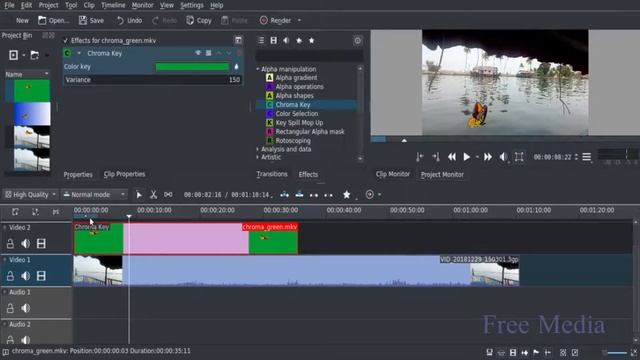The image size is (640, 360).
Task: Open the File menu
Action: click(x=9, y=5)
